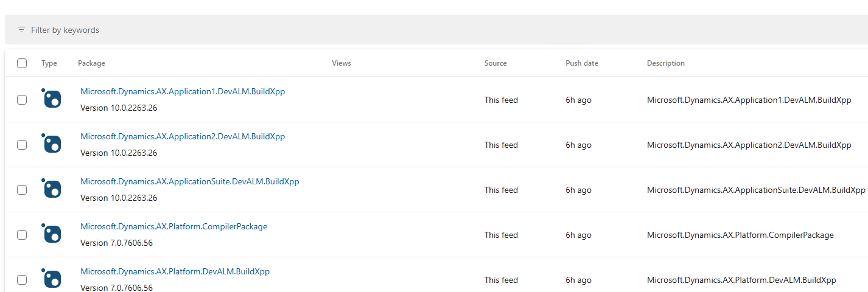
Task: Click the Source column header
Action: click(495, 63)
